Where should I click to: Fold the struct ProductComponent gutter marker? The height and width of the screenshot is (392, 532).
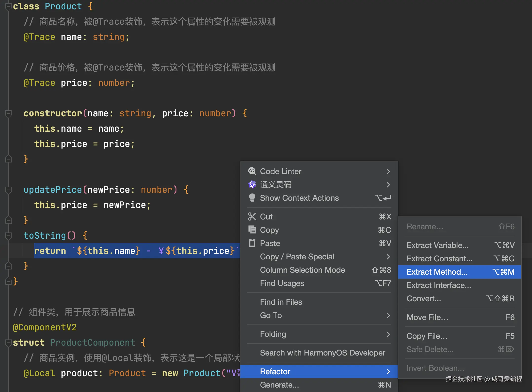8,343
